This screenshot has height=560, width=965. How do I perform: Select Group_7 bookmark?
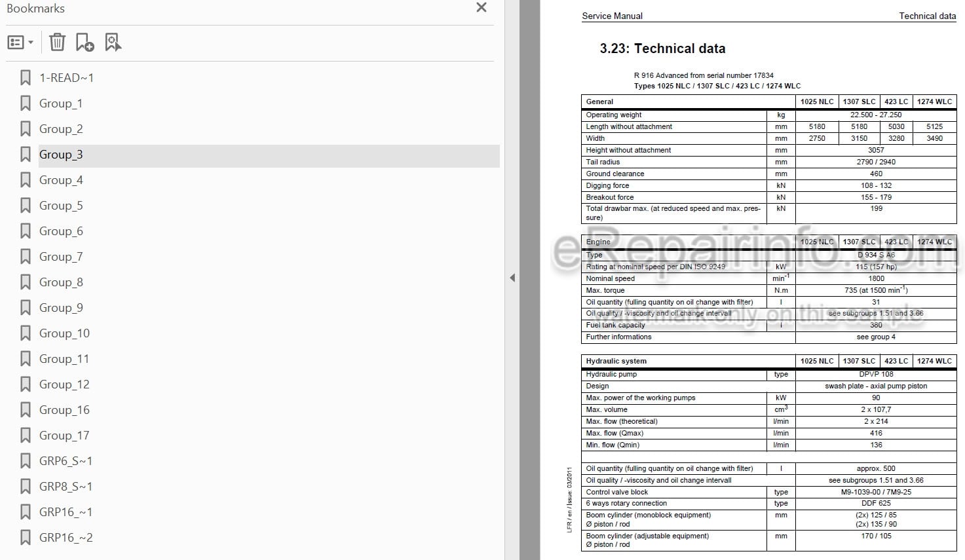click(61, 257)
